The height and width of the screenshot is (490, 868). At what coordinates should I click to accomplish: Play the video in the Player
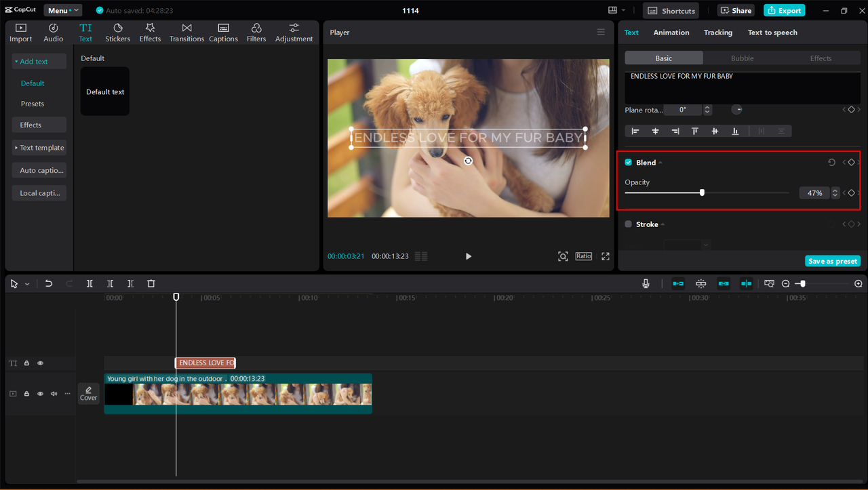point(468,256)
